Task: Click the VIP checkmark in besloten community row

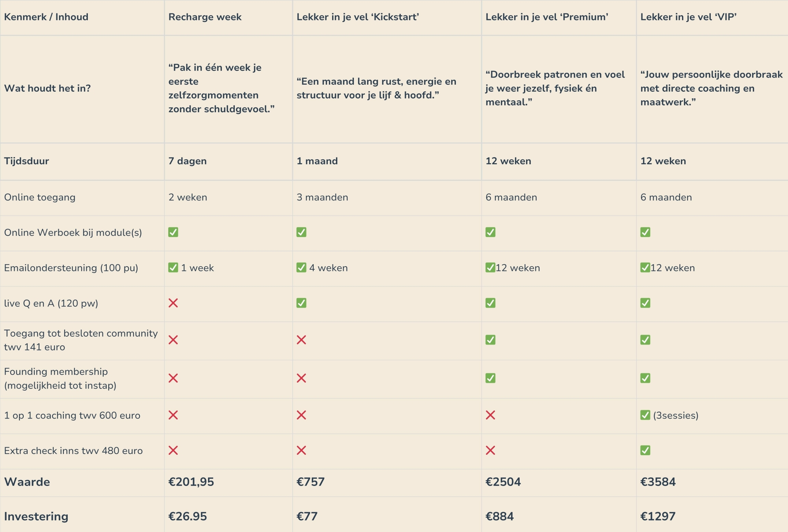Action: (645, 340)
